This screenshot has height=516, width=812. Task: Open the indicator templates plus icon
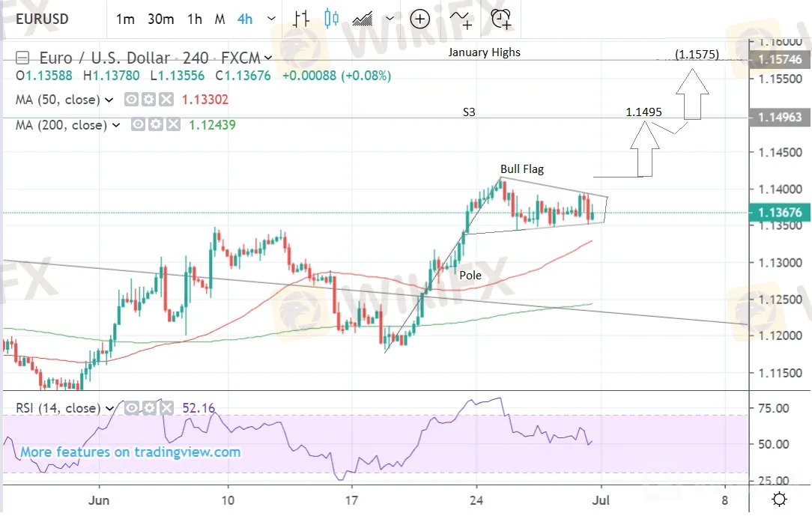click(x=459, y=19)
